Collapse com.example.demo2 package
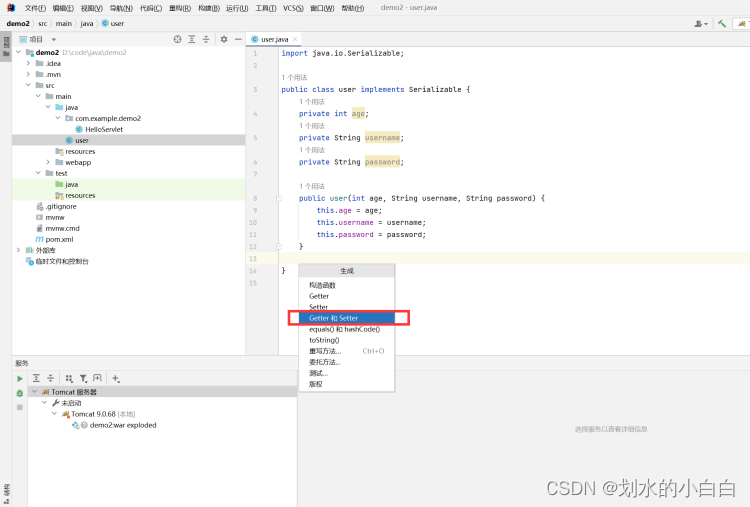 click(58, 118)
